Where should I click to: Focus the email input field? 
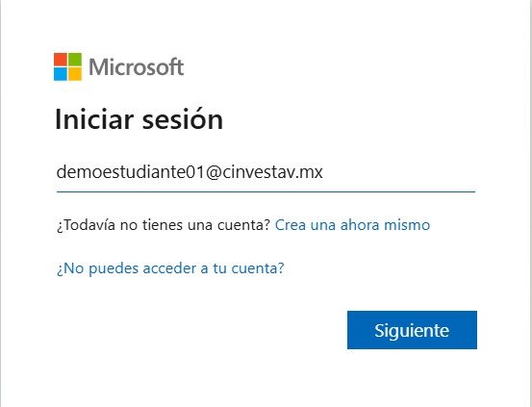point(266,172)
